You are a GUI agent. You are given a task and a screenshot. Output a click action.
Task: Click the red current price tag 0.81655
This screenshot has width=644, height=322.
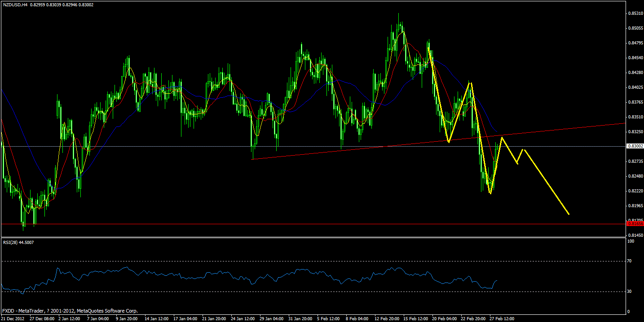tap(635, 224)
